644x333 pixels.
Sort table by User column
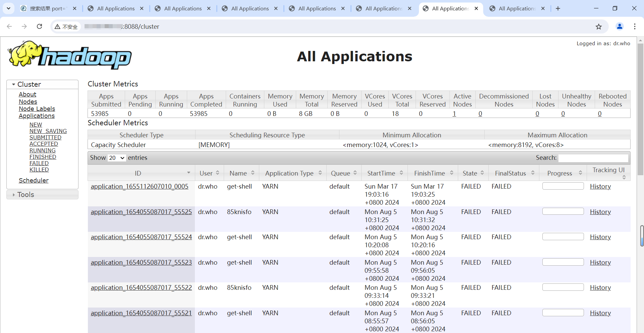point(209,173)
